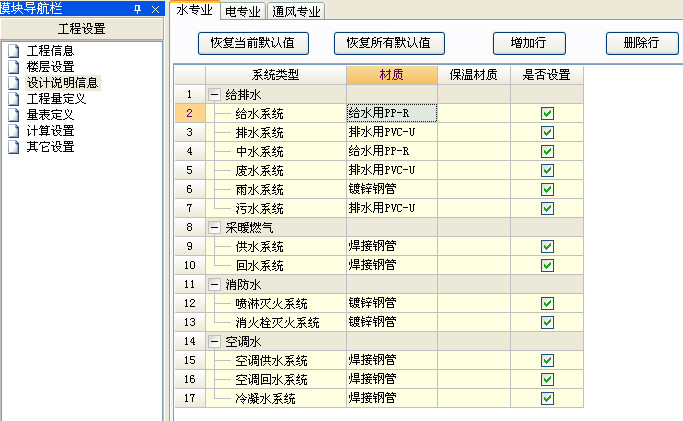Select the 镀锌钢管 cell for 雨水系统

(392, 189)
